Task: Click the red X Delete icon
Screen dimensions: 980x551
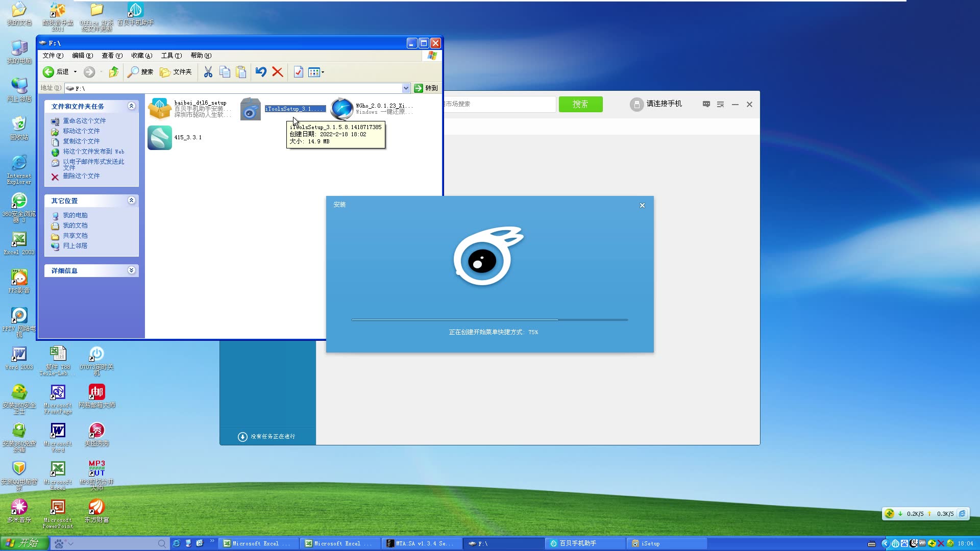Action: click(278, 72)
